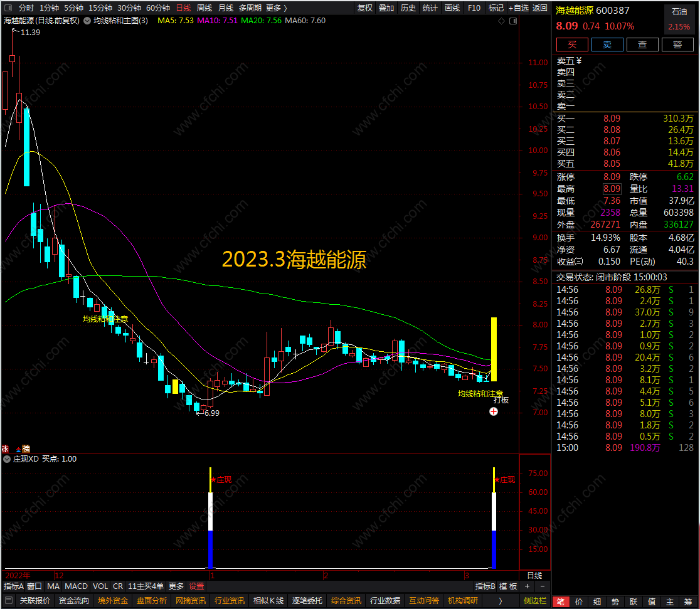
Task: Click the minus zoom-out button beside 模板
Action: pyautogui.click(x=543, y=586)
